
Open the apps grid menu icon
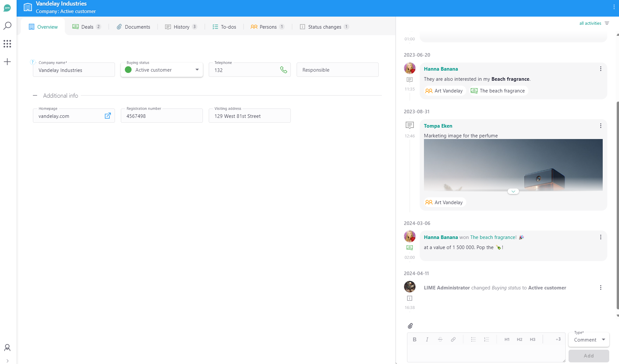click(x=7, y=44)
